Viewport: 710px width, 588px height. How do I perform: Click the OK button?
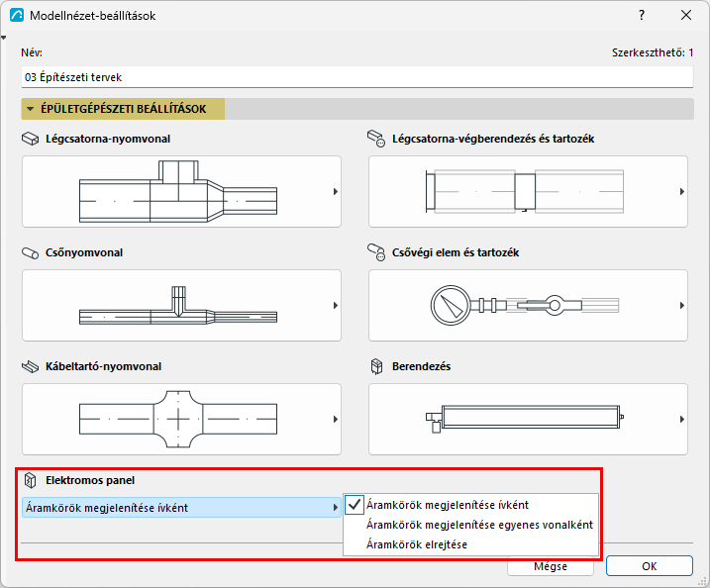pyautogui.click(x=650, y=566)
